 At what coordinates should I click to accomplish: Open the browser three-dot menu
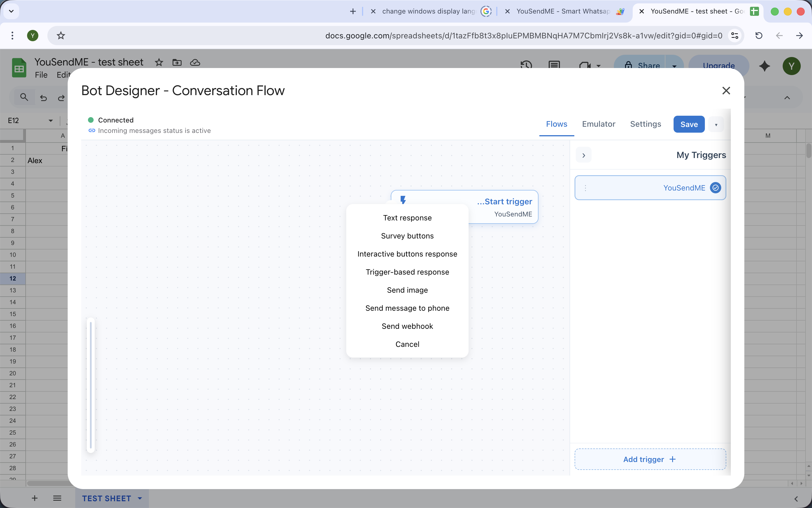coord(12,36)
